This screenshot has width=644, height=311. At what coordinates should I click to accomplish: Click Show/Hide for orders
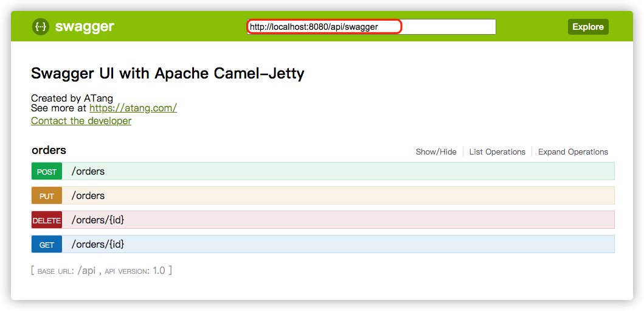pyautogui.click(x=436, y=152)
